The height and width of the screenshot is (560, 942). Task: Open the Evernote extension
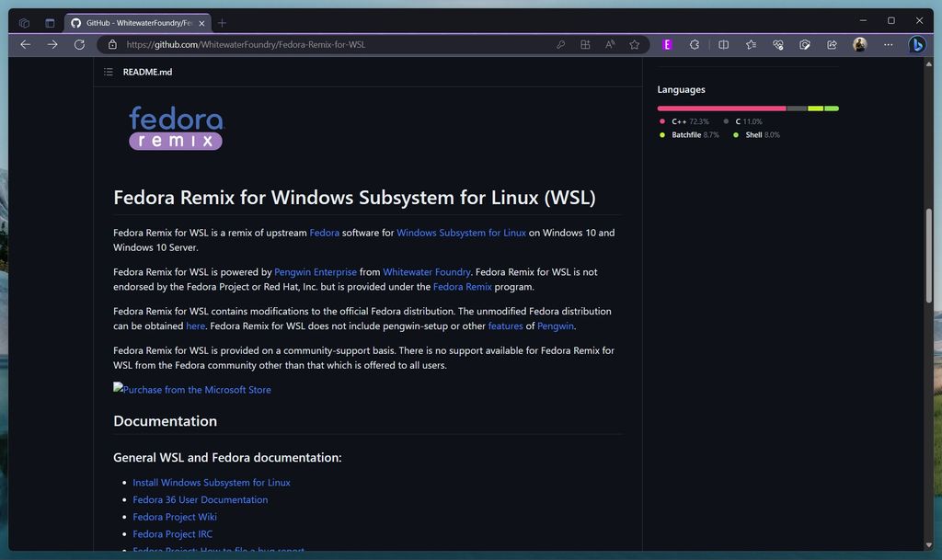667,44
